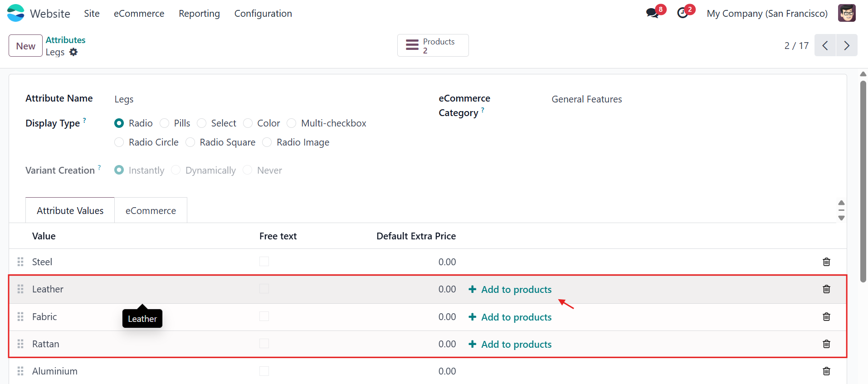
Task: Go to next attribute record arrow
Action: coord(847,45)
